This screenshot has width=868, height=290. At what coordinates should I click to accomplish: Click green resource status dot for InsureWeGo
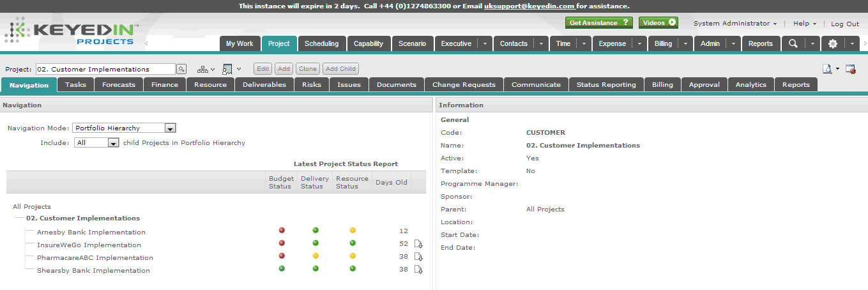click(x=353, y=243)
